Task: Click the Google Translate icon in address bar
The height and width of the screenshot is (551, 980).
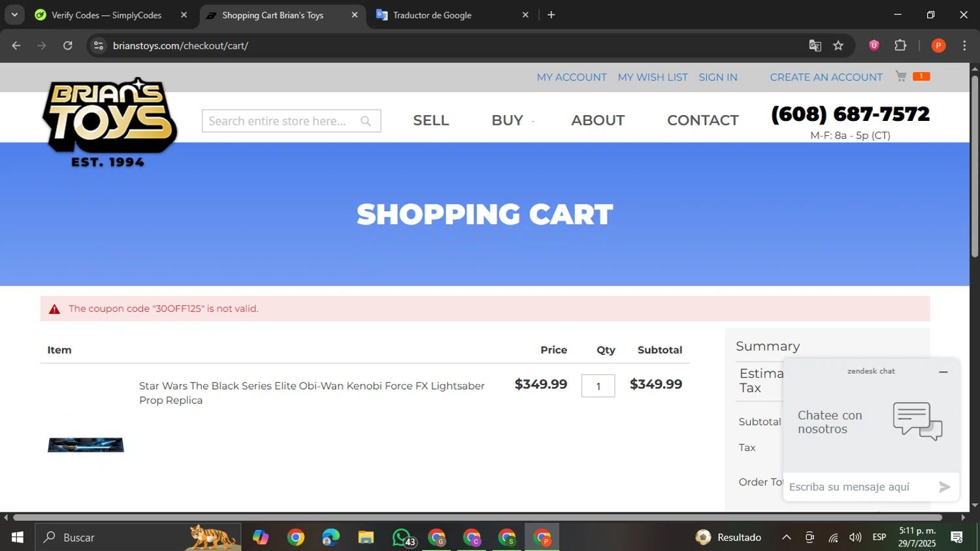Action: click(x=815, y=45)
